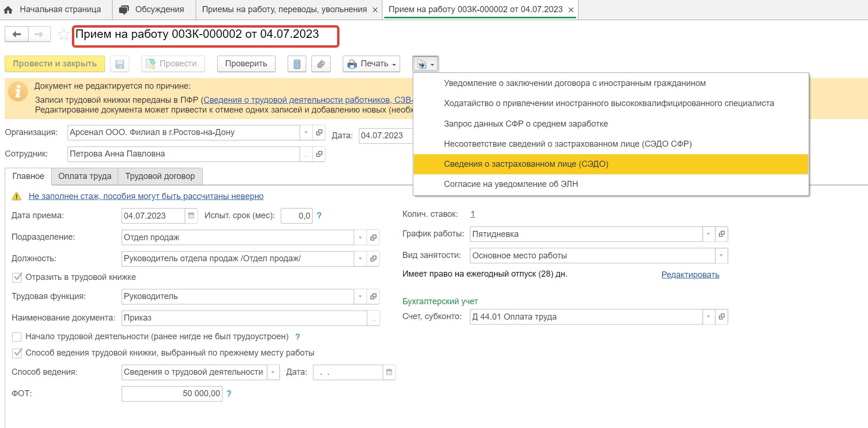Image resolution: width=868 pixels, height=428 pixels.
Task: Expand the Способ ведения dropdown
Action: pyautogui.click(x=273, y=372)
